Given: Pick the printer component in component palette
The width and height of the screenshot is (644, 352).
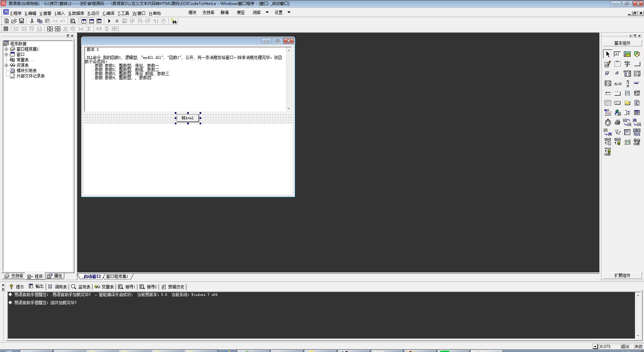Looking at the screenshot, I should [618, 123].
